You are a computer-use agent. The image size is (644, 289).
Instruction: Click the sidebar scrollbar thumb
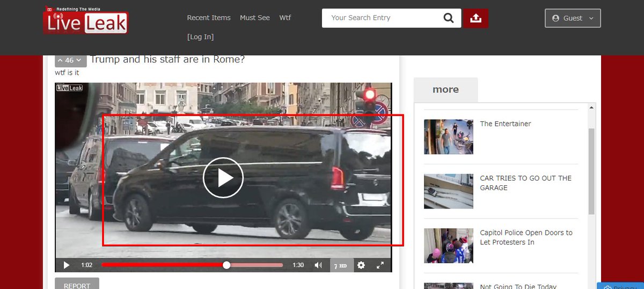(x=592, y=171)
